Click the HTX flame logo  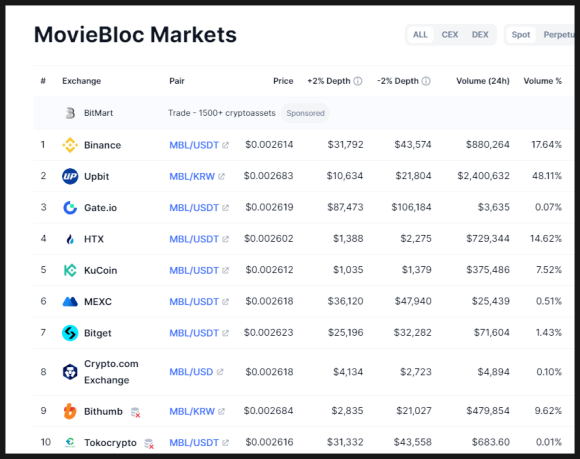tap(70, 239)
